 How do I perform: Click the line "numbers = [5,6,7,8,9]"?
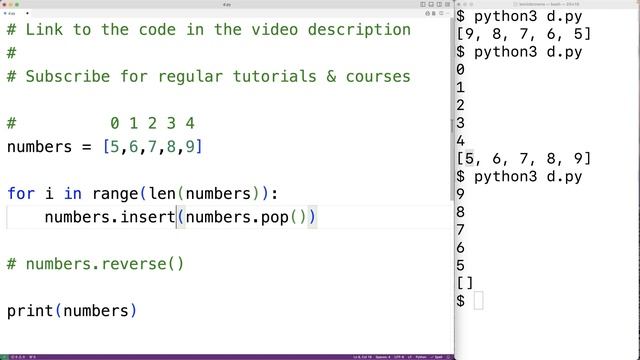point(104,147)
